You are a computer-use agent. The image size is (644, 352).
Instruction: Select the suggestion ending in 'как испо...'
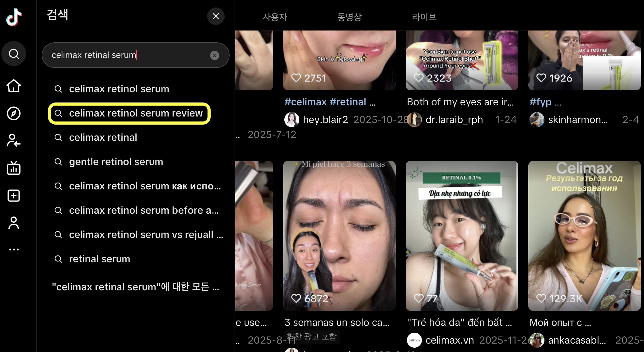(136, 186)
